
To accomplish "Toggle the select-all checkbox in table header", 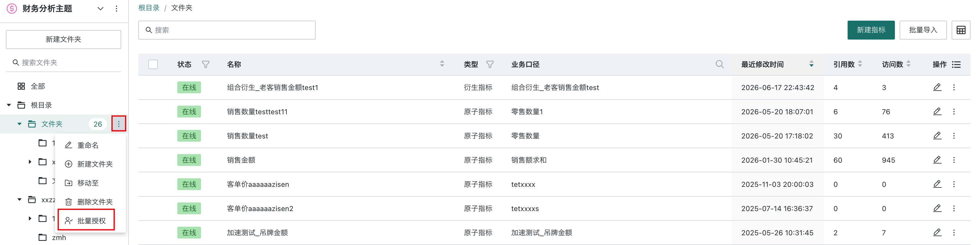I will pos(153,64).
